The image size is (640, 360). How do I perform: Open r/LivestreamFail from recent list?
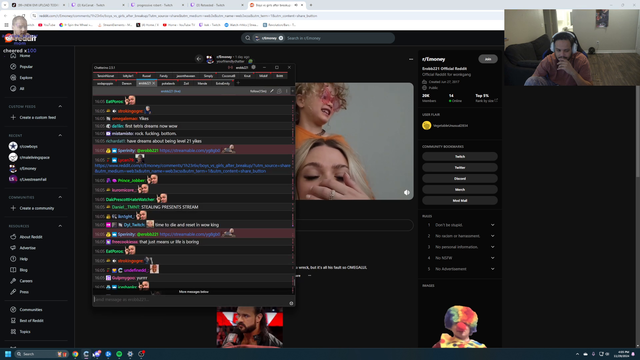click(x=33, y=180)
